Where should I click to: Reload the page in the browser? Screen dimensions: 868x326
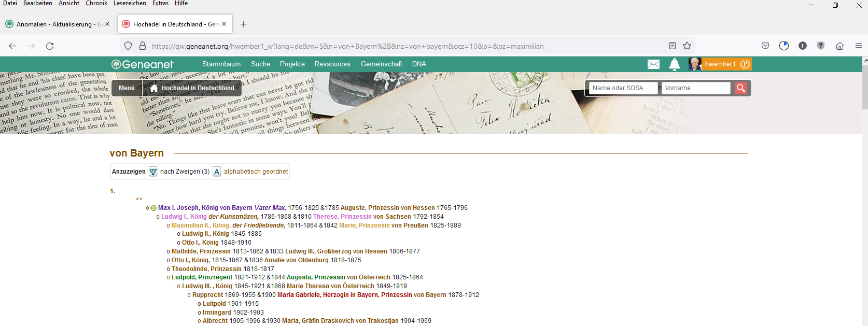tap(50, 46)
